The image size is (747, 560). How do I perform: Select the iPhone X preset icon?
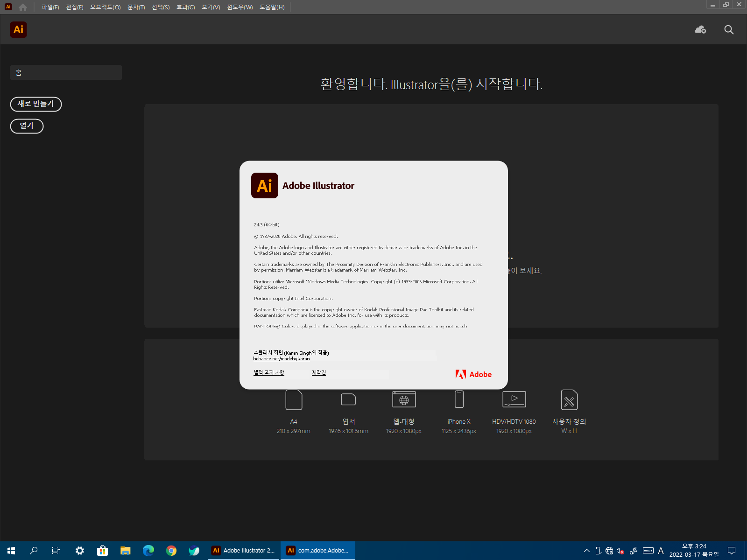[459, 399]
